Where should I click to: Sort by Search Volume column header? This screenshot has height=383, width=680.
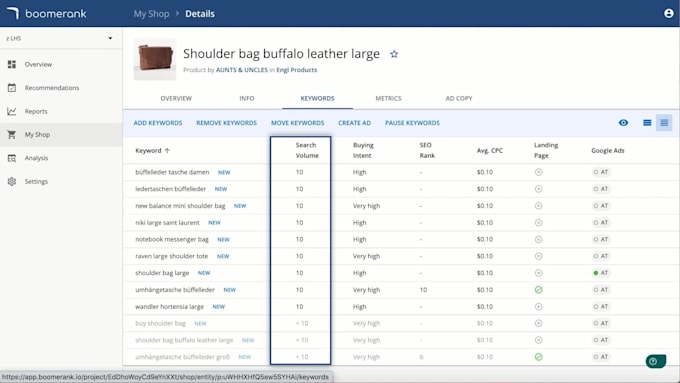click(x=307, y=150)
